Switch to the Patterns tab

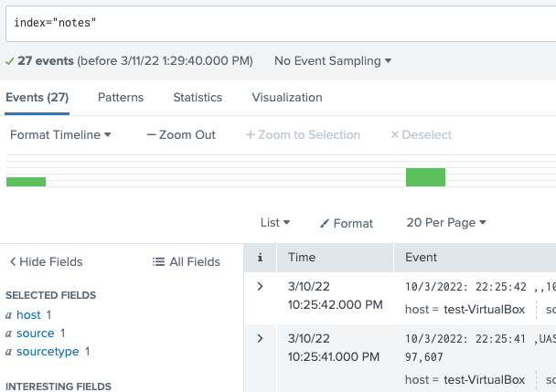coord(121,98)
